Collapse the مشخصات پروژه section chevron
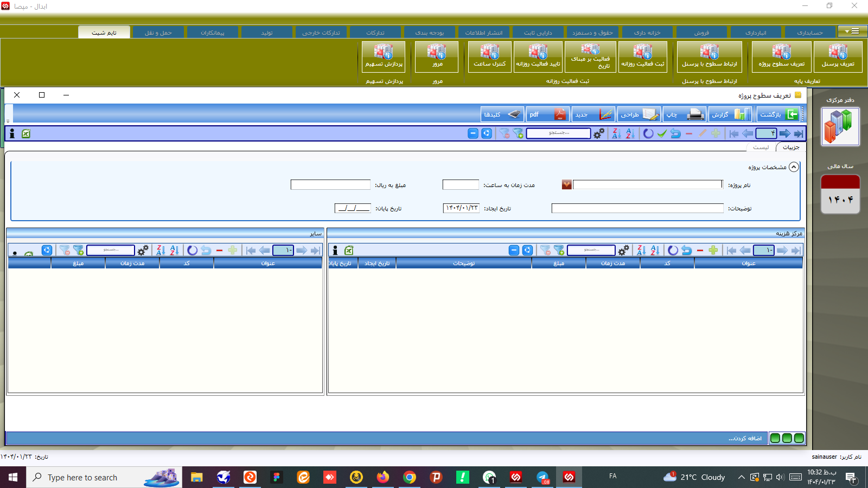The width and height of the screenshot is (868, 488). click(x=794, y=167)
